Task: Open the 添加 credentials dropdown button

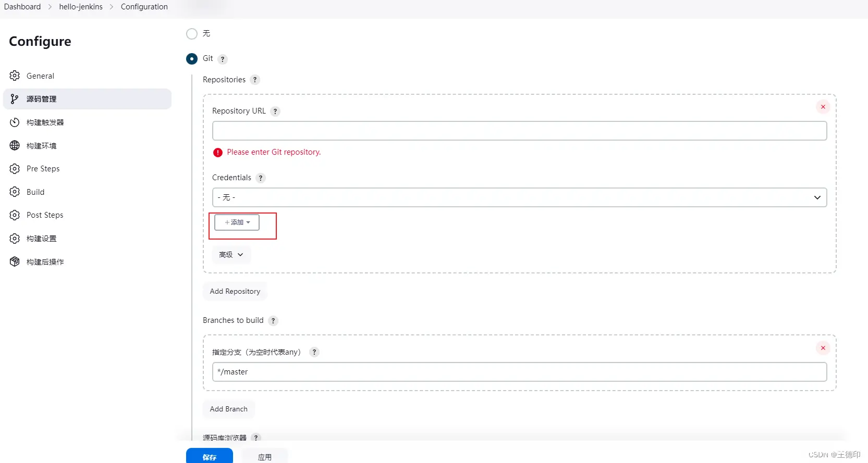Action: (x=237, y=222)
